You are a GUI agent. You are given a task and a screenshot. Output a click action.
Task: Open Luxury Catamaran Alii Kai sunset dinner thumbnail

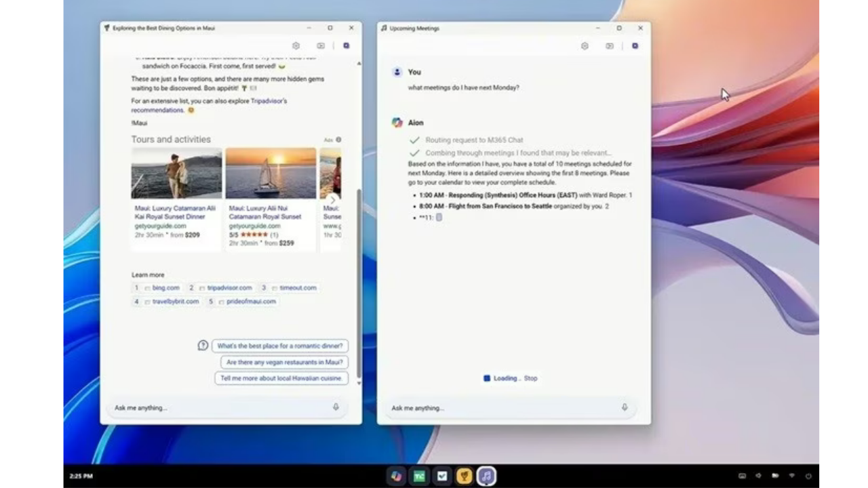176,174
